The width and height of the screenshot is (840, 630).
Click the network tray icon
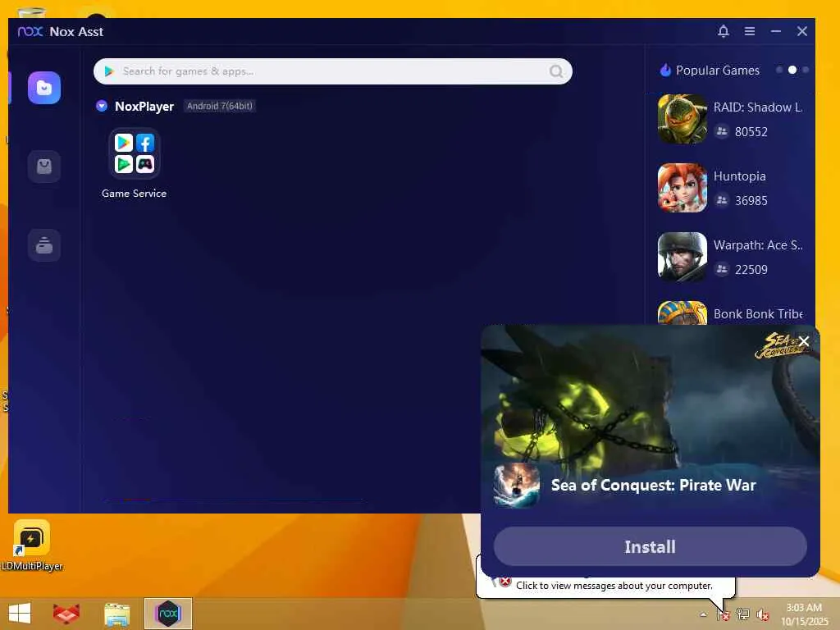[742, 614]
